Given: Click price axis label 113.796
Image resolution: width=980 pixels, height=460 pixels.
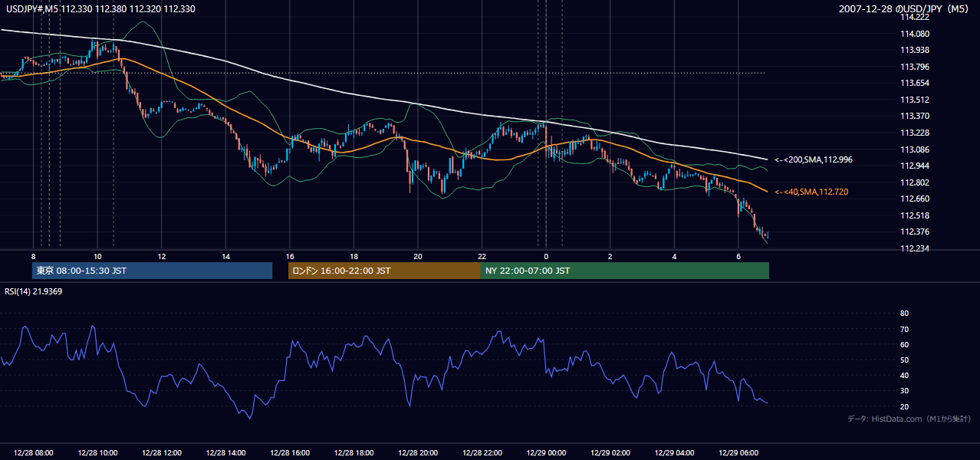Looking at the screenshot, I should pos(915,67).
